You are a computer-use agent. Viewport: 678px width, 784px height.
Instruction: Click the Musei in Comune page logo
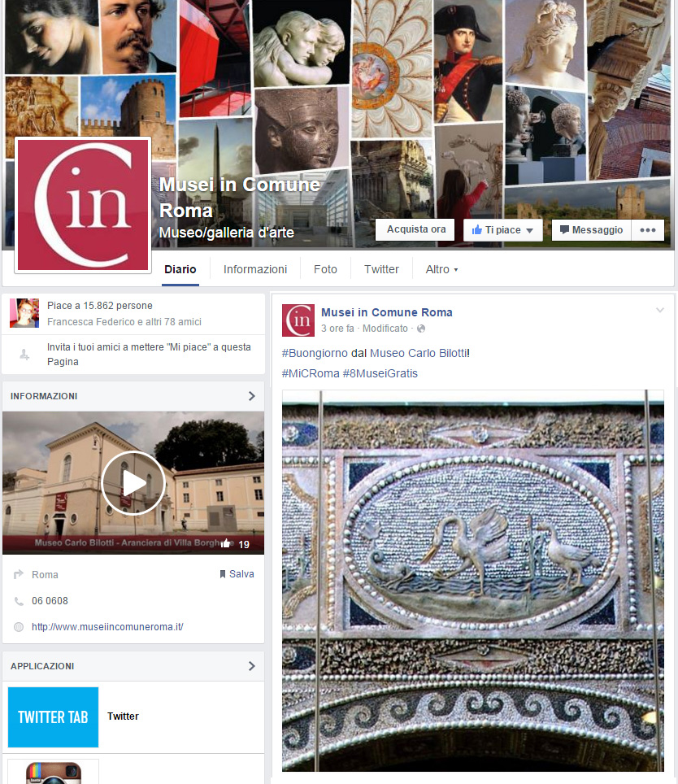pos(83,205)
